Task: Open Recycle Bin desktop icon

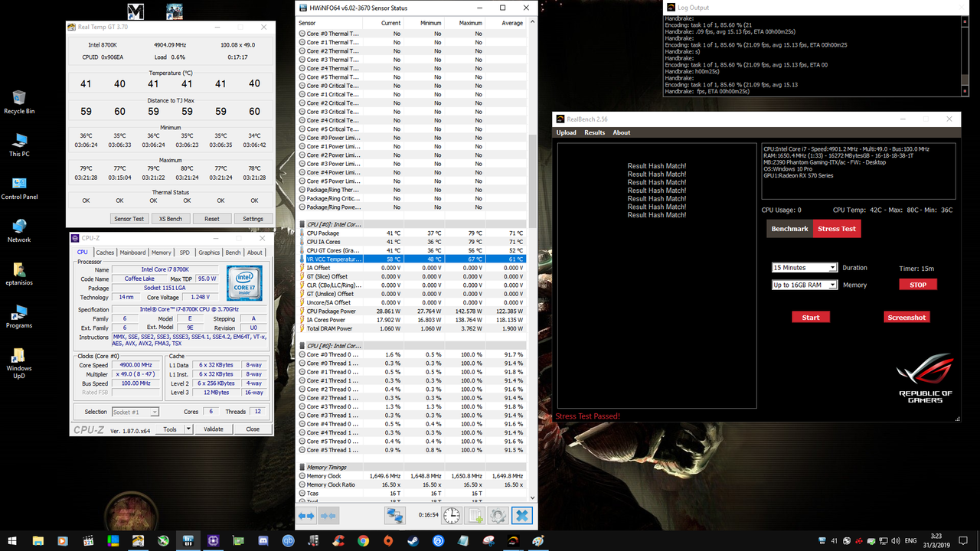Action: click(x=19, y=103)
